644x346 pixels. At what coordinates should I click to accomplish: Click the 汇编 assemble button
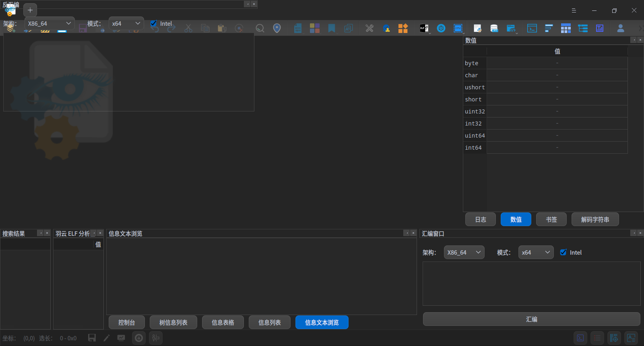point(531,319)
